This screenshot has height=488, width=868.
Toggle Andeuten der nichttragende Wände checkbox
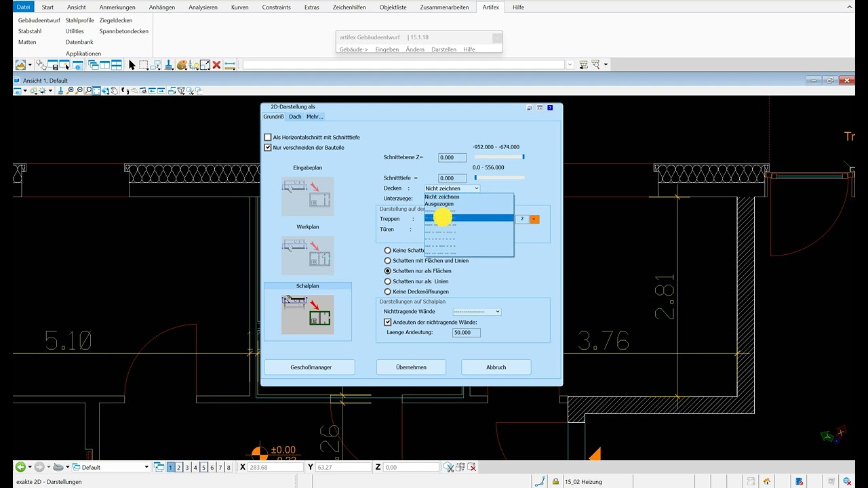[388, 322]
